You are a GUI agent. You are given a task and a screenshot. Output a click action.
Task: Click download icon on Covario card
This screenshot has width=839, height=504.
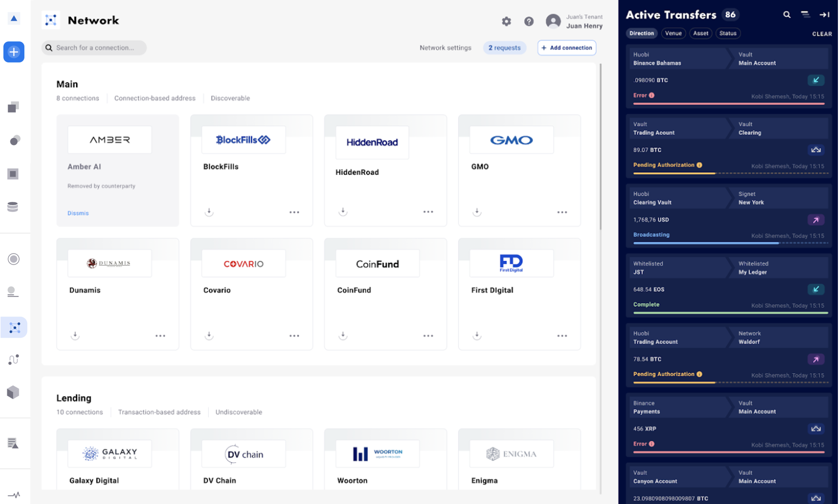pos(209,336)
